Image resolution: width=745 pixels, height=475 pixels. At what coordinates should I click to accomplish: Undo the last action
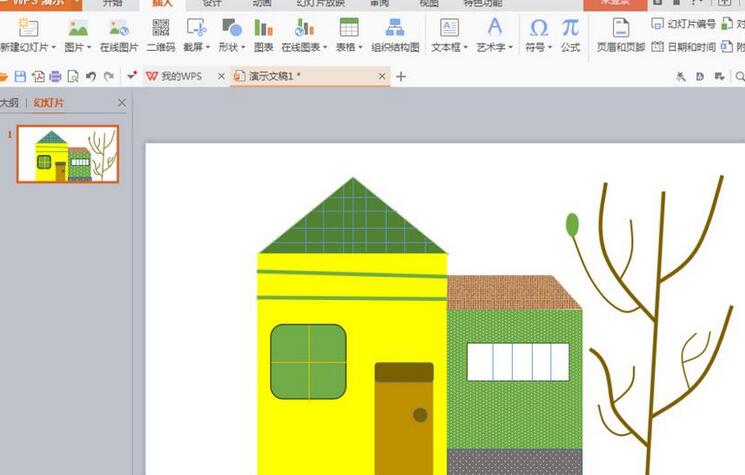click(91, 76)
